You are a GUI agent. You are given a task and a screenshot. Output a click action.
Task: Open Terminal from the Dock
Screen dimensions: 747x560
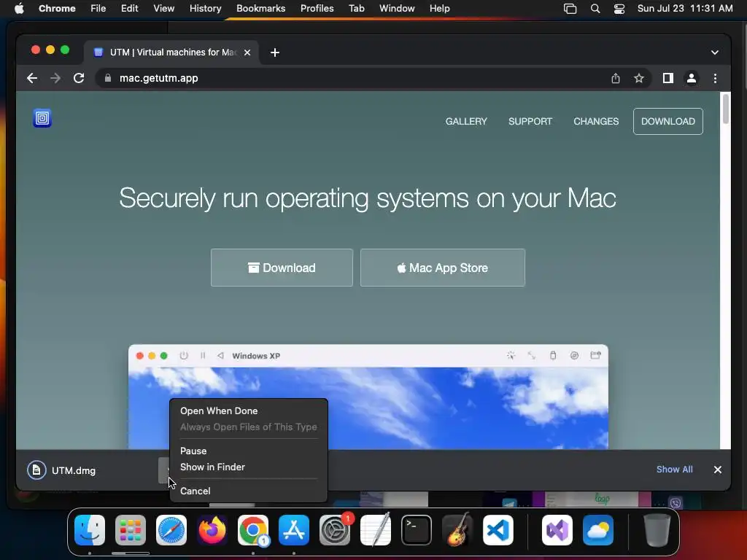point(417,530)
